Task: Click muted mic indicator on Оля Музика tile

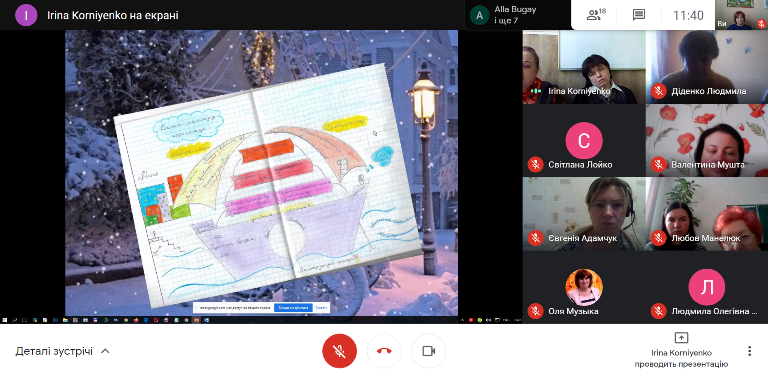Action: 535,311
